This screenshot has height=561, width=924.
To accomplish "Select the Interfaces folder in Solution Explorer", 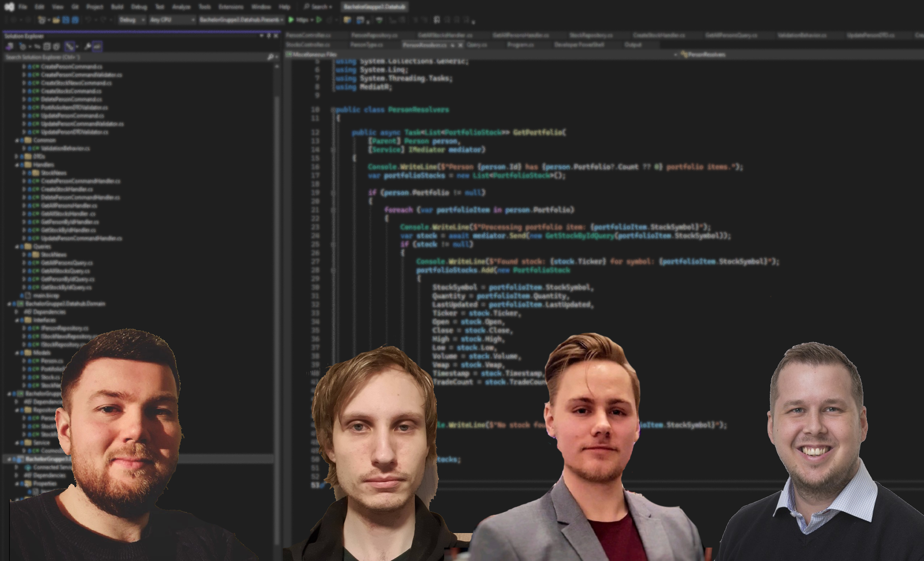I will pyautogui.click(x=44, y=320).
